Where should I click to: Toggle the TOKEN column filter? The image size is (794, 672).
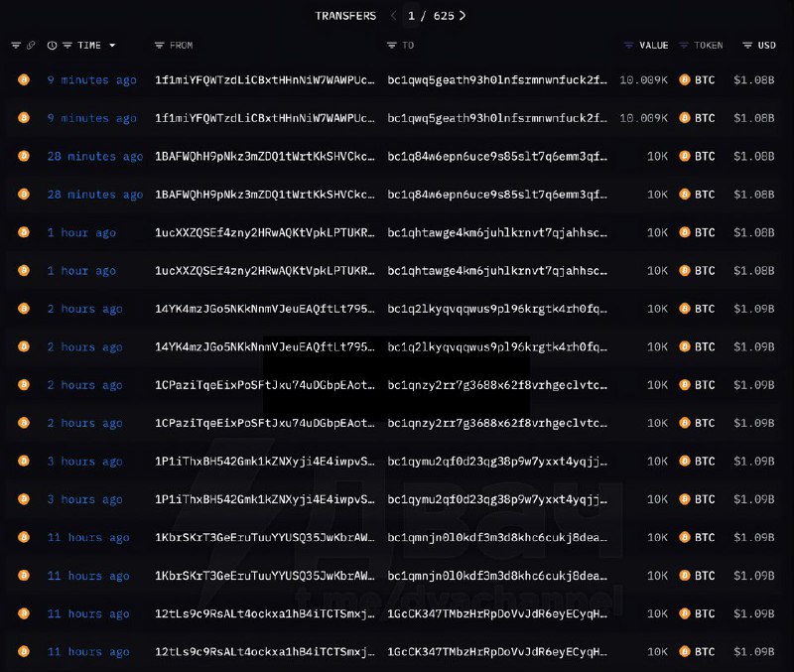point(684,46)
